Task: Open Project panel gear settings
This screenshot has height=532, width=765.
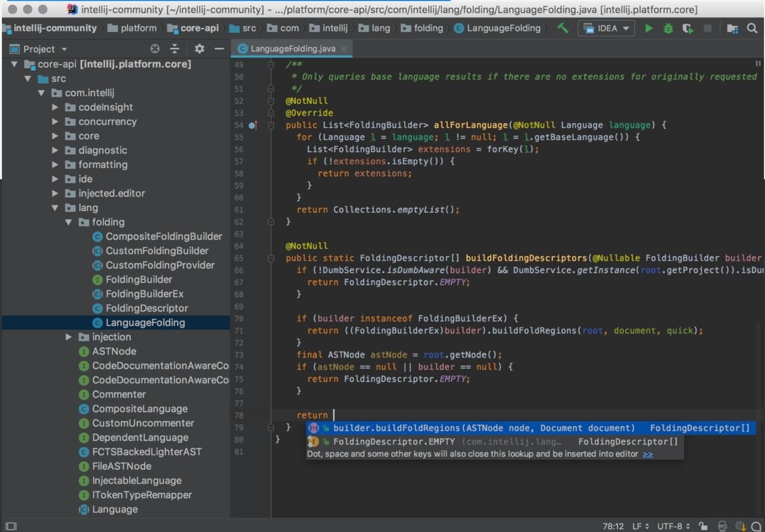Action: 200,49
